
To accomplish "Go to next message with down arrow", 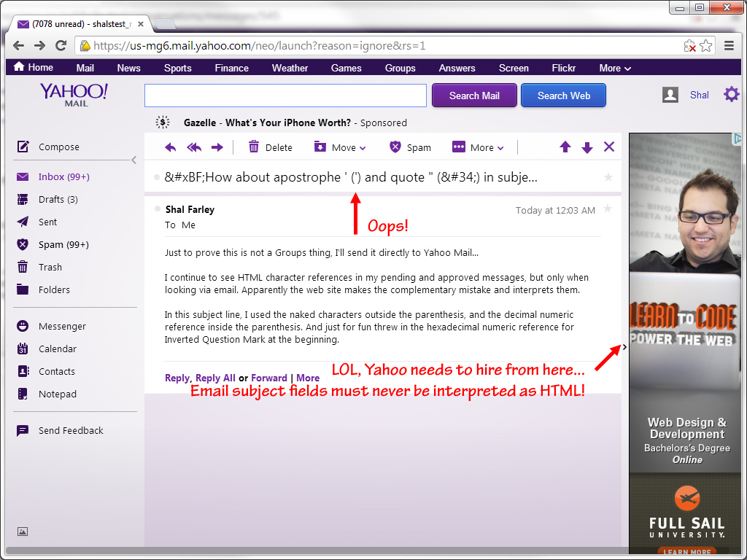I will point(587,147).
